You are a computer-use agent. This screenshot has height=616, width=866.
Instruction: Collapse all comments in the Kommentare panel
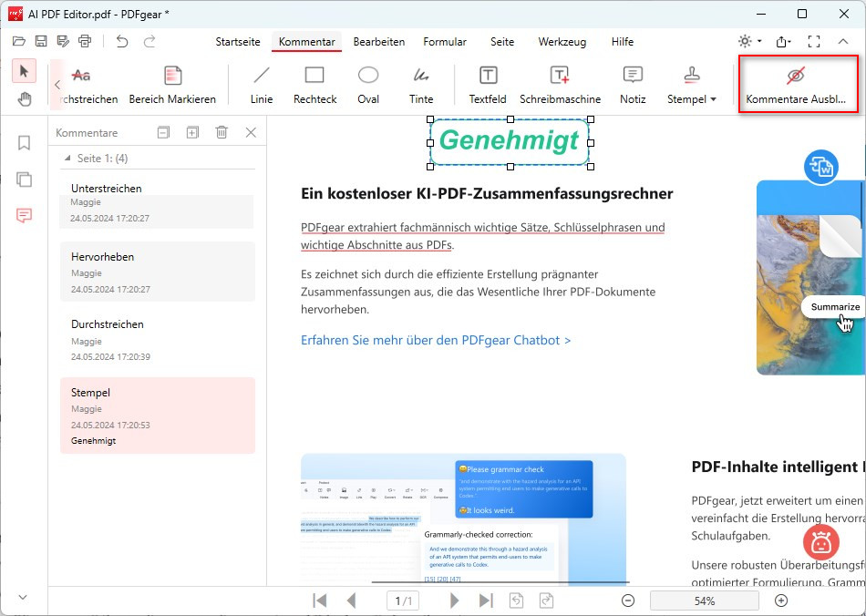(163, 132)
